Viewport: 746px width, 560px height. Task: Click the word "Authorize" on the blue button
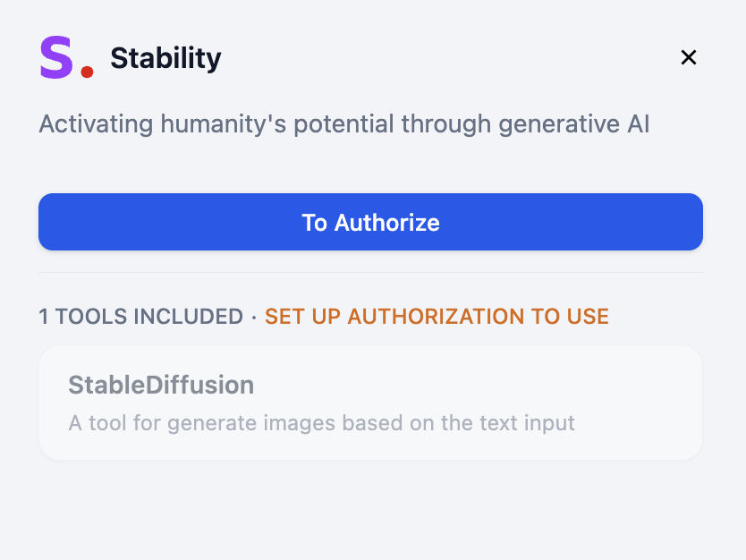387,223
